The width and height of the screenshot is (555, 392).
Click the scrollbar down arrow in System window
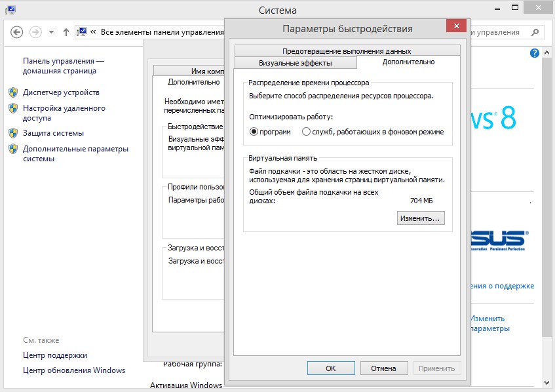pos(546,382)
